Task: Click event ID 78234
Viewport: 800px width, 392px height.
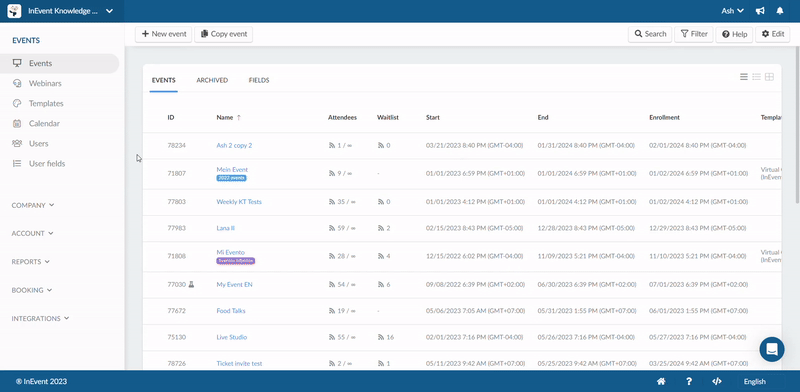Action: pos(177,145)
